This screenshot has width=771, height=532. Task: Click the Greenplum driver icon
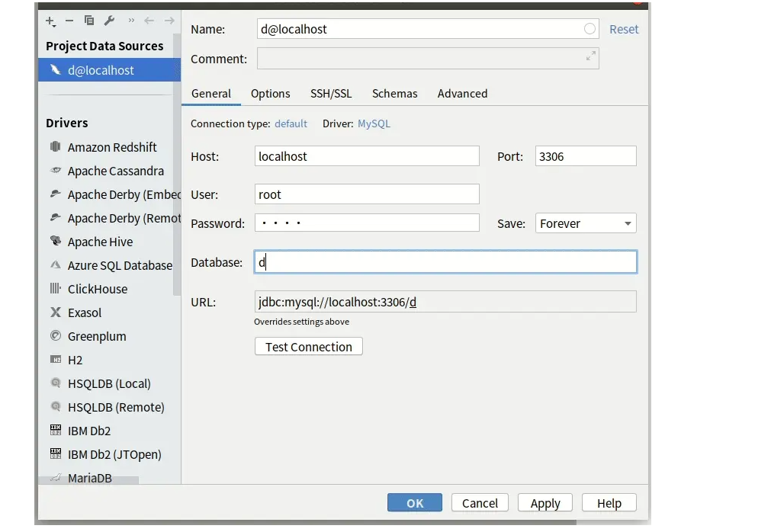pyautogui.click(x=56, y=335)
